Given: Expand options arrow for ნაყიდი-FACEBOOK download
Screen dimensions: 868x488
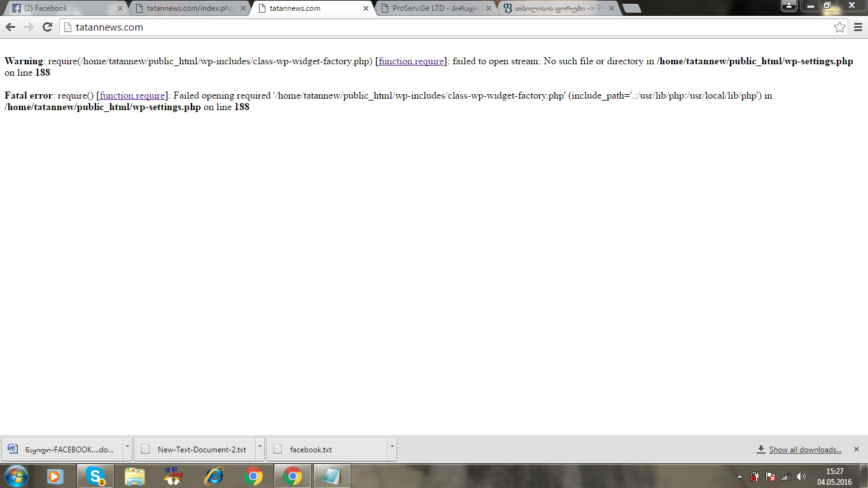Looking at the screenshot, I should click(127, 449).
